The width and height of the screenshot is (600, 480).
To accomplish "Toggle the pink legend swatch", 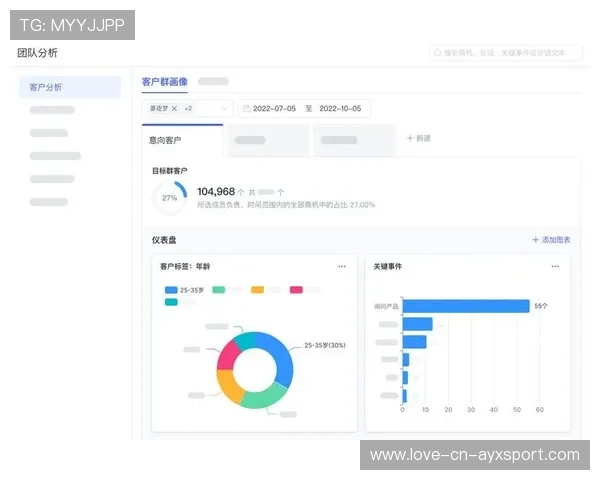I will tap(296, 290).
